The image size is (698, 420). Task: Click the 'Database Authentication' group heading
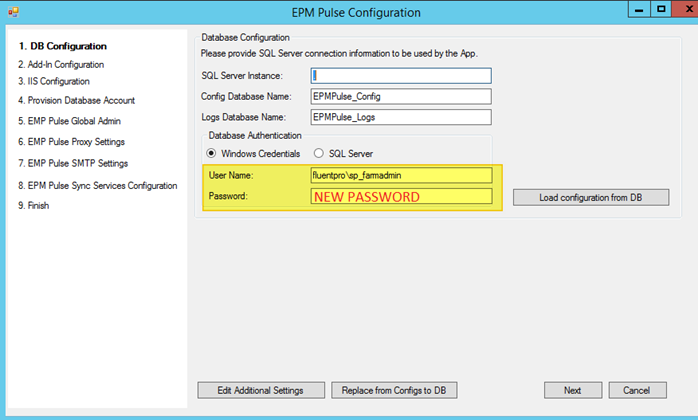tap(255, 135)
